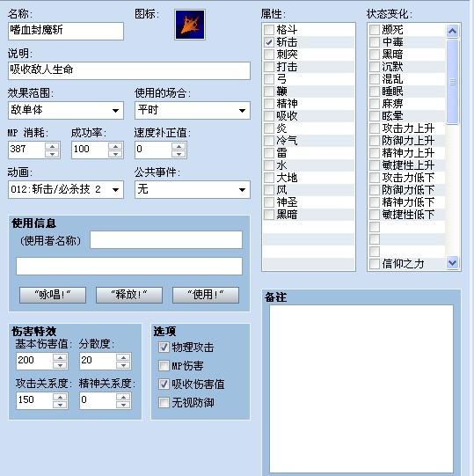Click scroll-up arrow of 状态变化 list
This screenshot has height=476, width=474.
click(452, 31)
